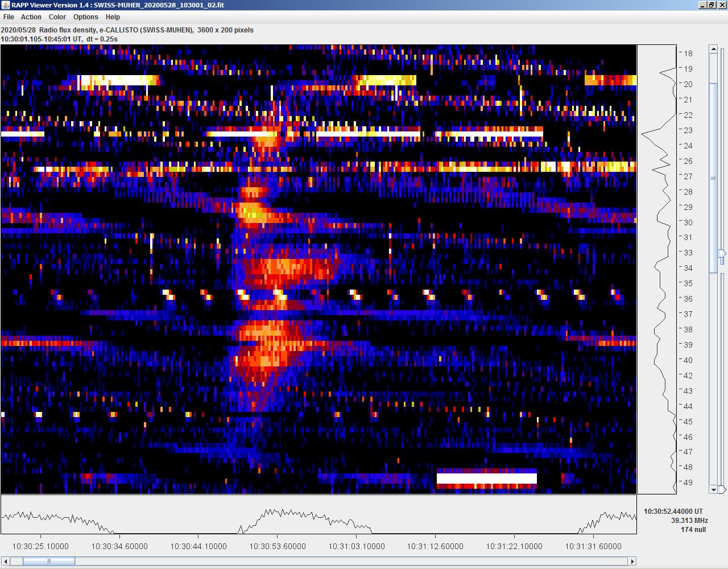The height and width of the screenshot is (569, 728).
Task: Click the '174 null' value readout
Action: tap(693, 530)
